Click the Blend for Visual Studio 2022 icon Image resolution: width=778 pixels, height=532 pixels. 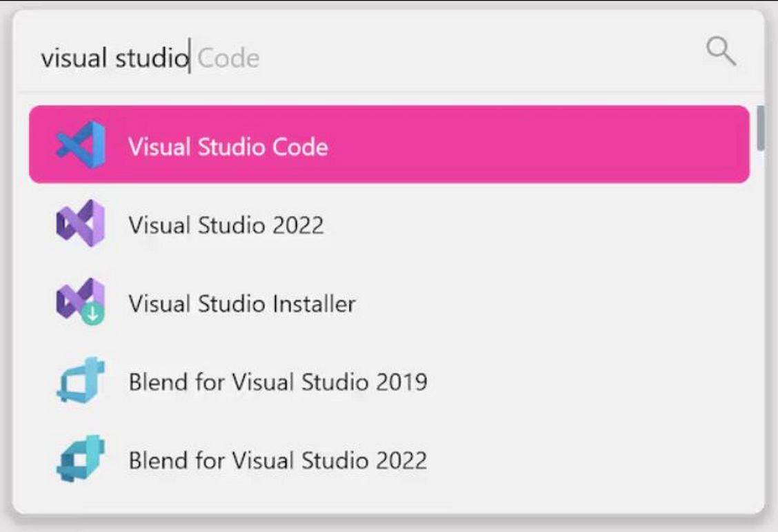81,459
